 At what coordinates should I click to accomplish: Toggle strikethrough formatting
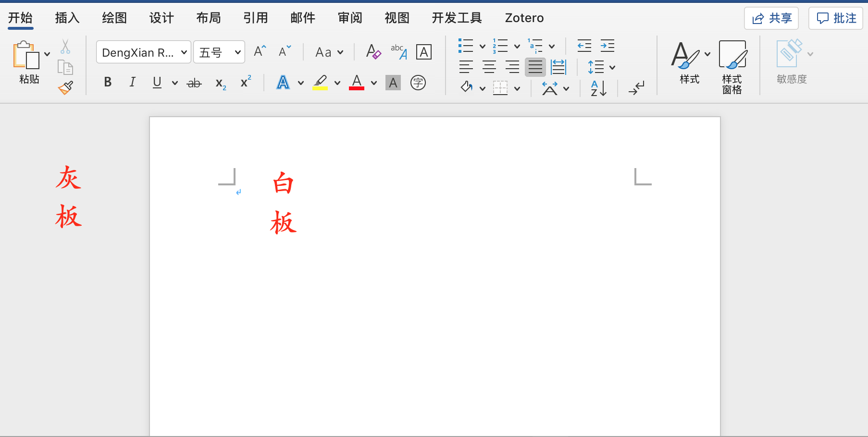(x=194, y=83)
